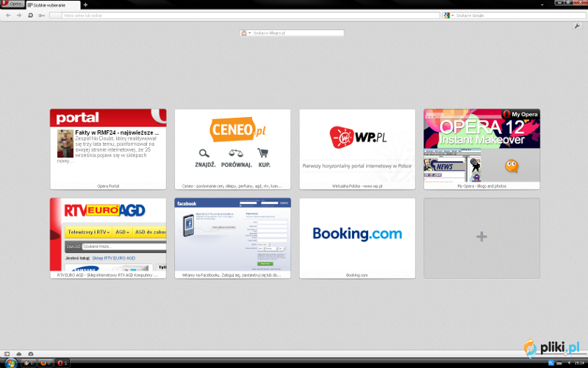Open the My Opera speed dial
Viewport: 588px width, 368px height.
(x=482, y=149)
